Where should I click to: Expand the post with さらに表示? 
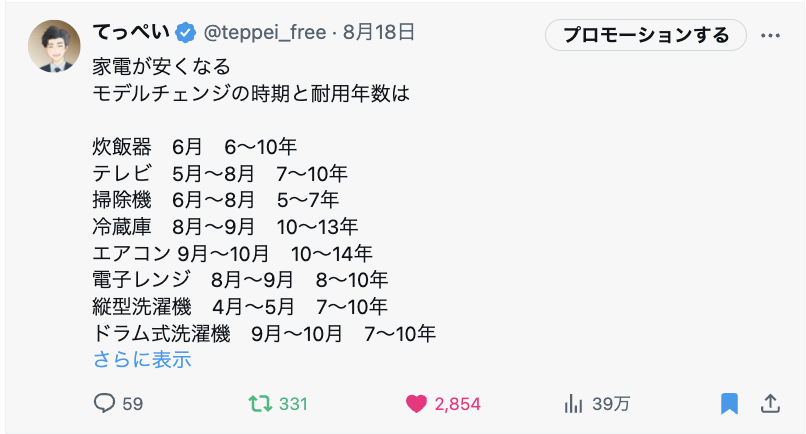click(142, 359)
